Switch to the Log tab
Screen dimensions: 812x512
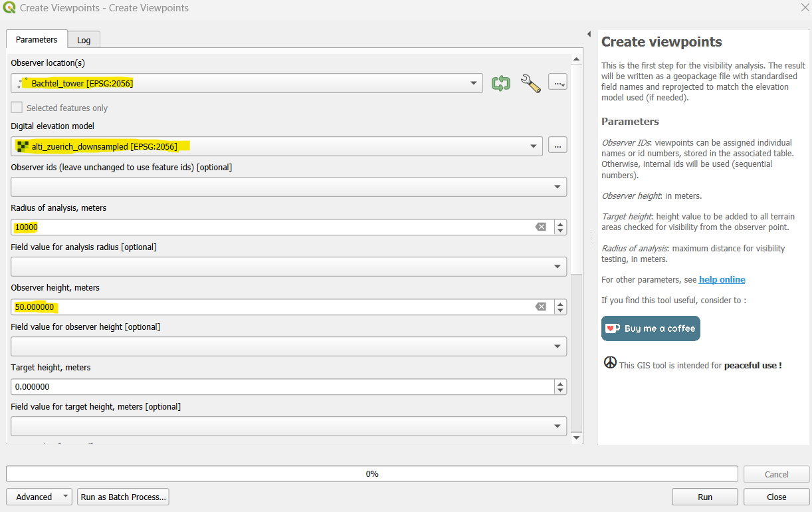tap(84, 39)
